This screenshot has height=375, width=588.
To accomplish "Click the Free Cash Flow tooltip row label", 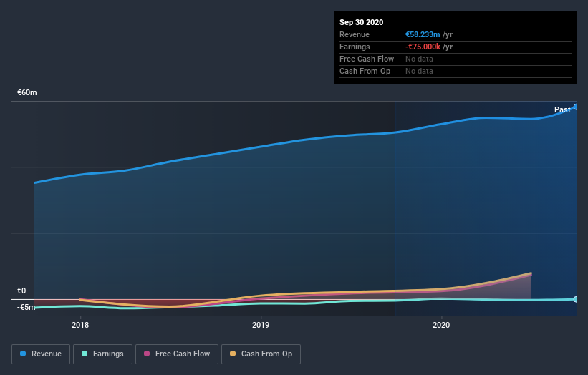I will click(x=367, y=59).
